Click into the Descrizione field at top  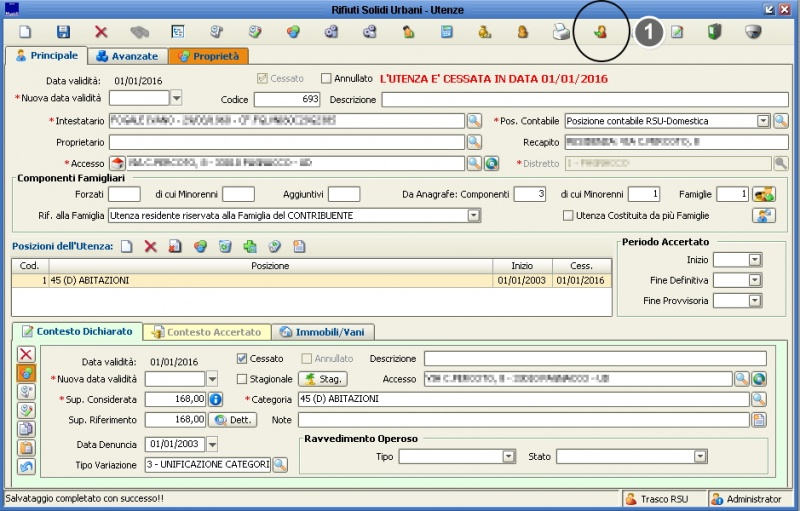click(x=584, y=99)
